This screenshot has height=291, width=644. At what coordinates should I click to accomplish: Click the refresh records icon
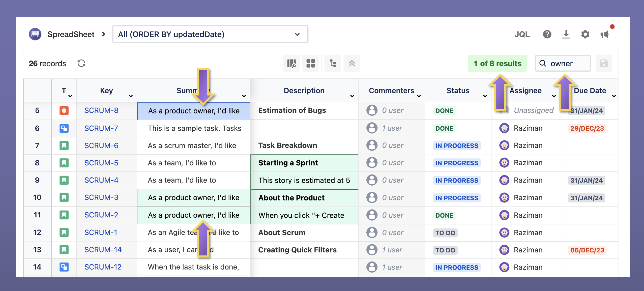(81, 63)
